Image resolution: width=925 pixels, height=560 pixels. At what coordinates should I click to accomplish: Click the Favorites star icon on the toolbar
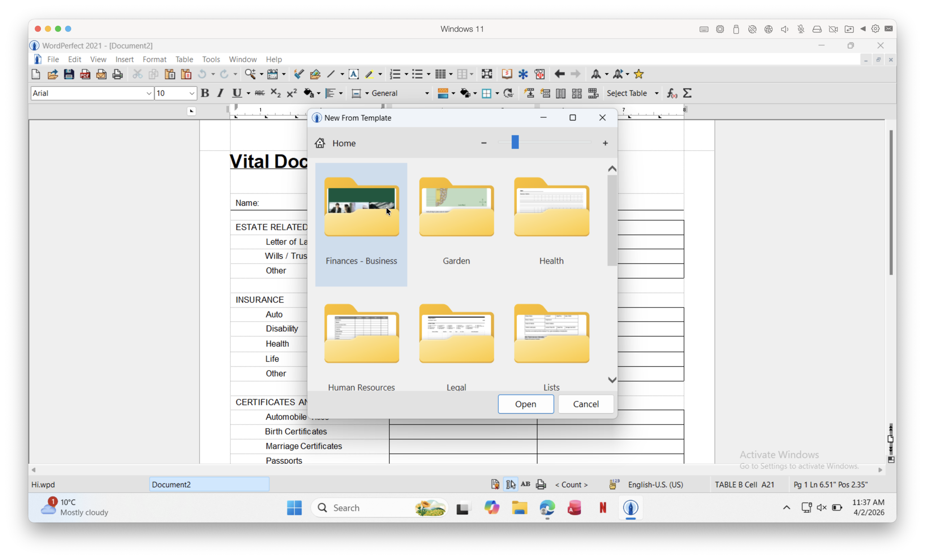tap(639, 74)
